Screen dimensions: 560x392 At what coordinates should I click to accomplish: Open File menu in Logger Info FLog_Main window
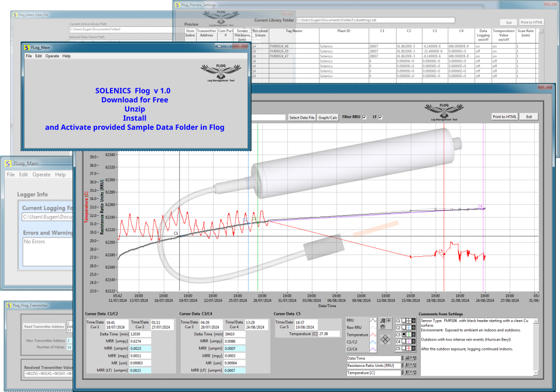[x=11, y=174]
